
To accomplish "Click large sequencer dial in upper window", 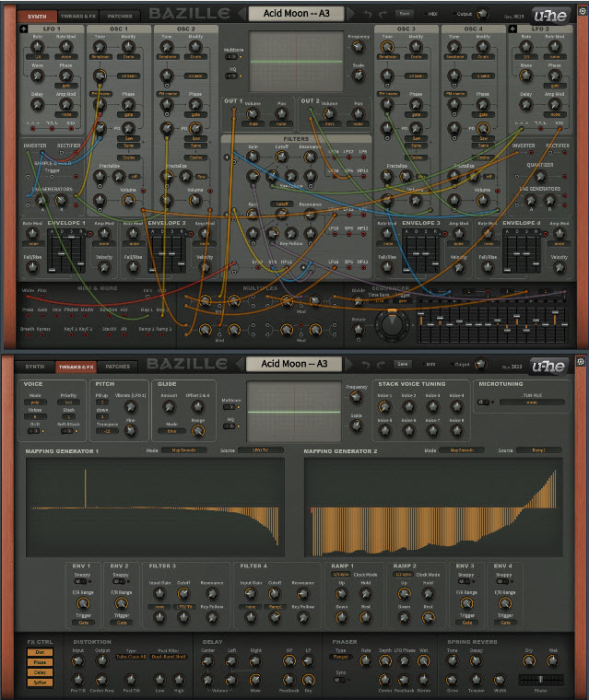I will coord(392,325).
